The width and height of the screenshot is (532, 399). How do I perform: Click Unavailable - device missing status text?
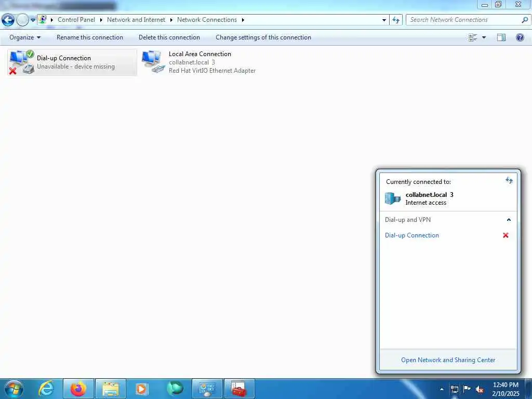click(76, 66)
